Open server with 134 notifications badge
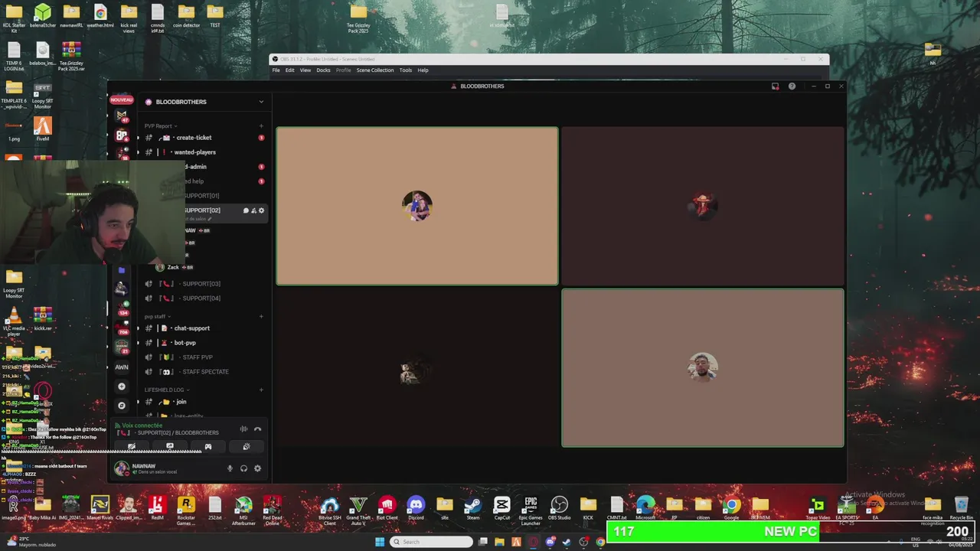This screenshot has width=980, height=551. [122, 308]
